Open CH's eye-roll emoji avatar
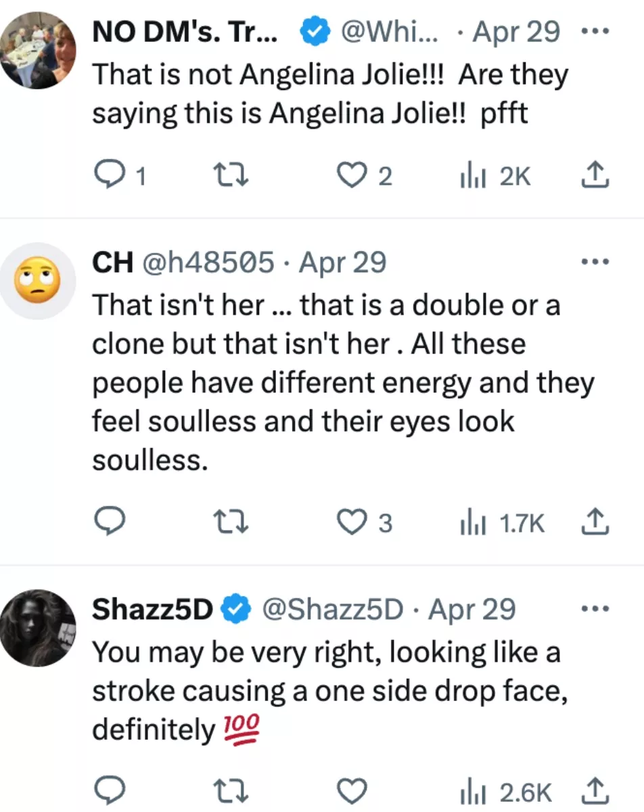Viewport: 644px width, 812px height. click(39, 281)
